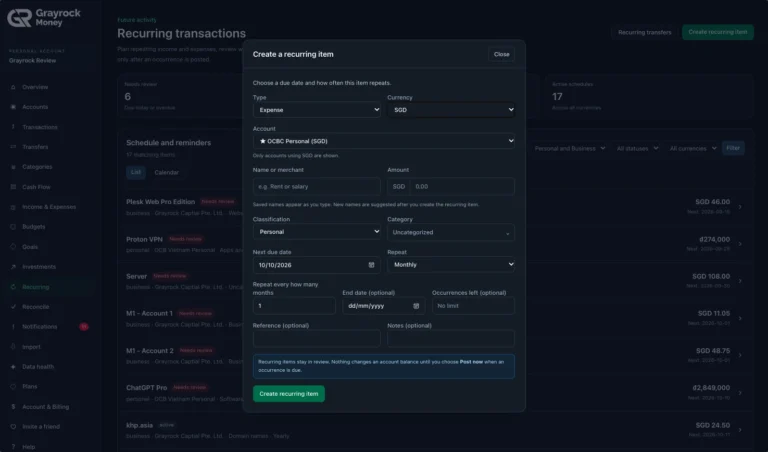The image size is (768, 452).
Task: Click the green Create recurring item button in dialog
Action: [x=288, y=394]
